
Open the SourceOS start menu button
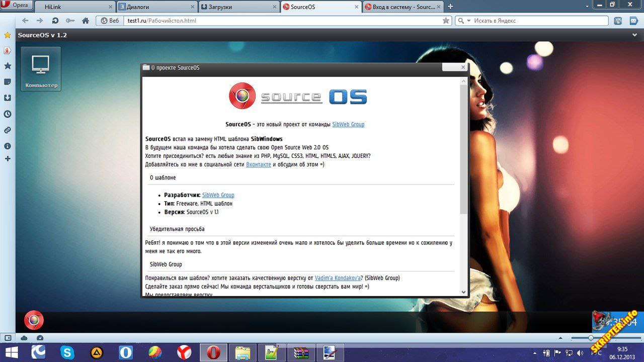pos(34,320)
